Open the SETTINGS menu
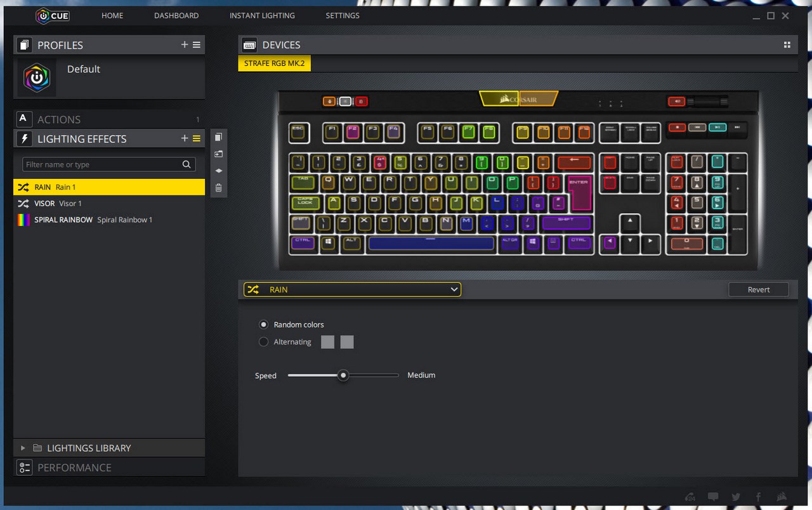 tap(343, 15)
